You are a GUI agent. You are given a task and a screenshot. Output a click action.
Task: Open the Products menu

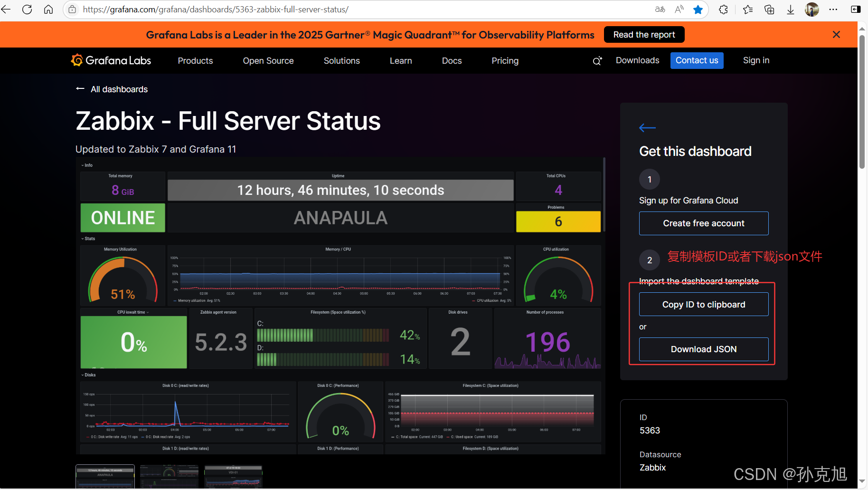coord(195,61)
